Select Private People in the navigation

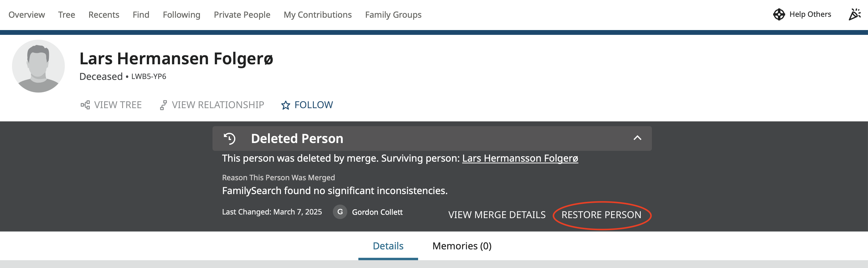pyautogui.click(x=242, y=15)
